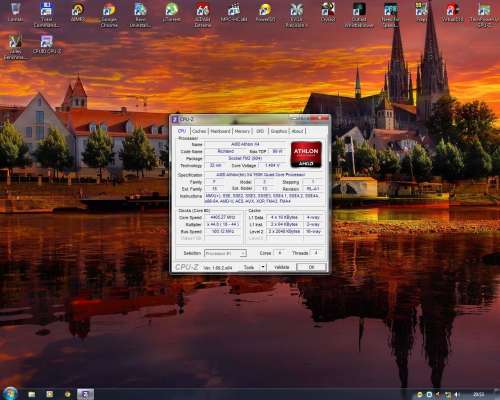Switch to the Memory tab
Screen dimensions: 500x400
coord(242,131)
